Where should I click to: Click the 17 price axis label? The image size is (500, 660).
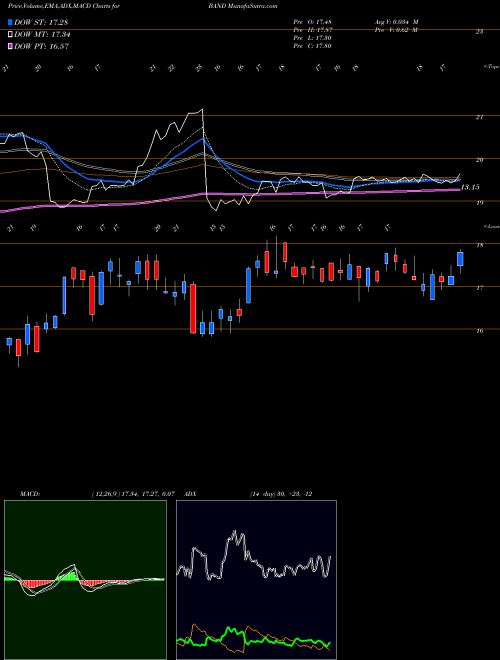tap(479, 288)
